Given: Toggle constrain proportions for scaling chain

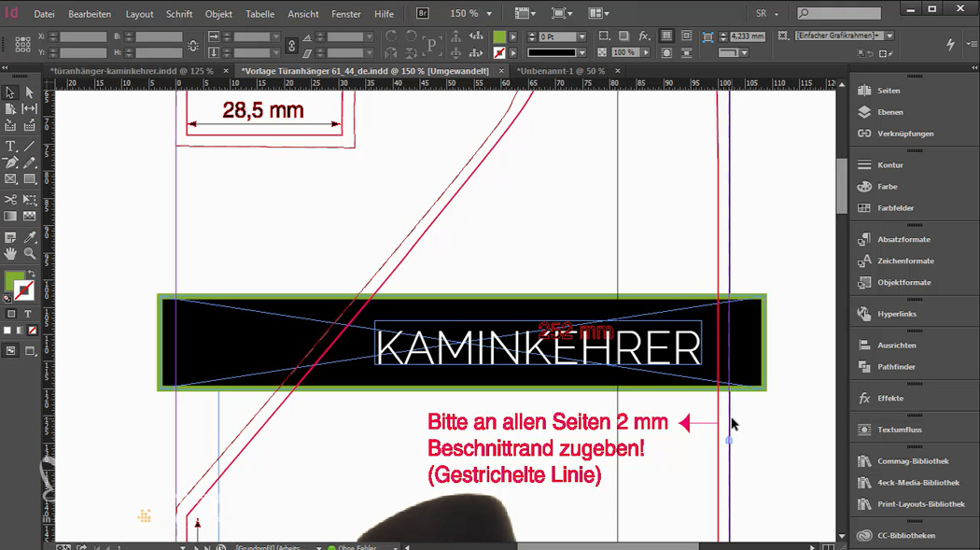Looking at the screenshot, I should coord(291,45).
